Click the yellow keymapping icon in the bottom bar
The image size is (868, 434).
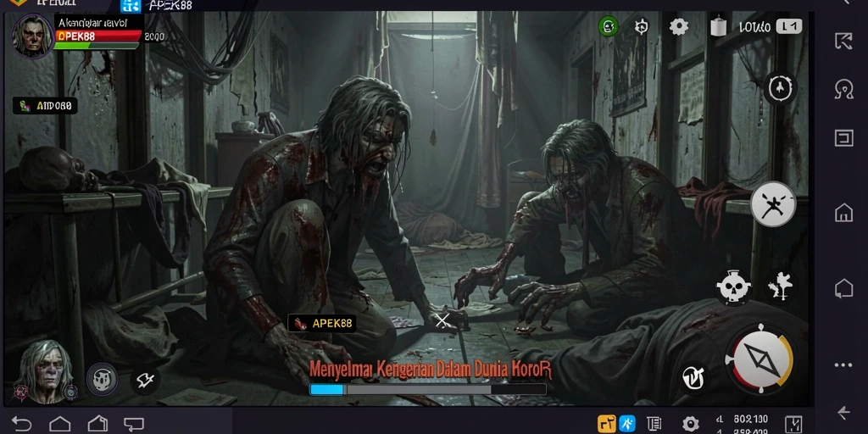pos(607,424)
